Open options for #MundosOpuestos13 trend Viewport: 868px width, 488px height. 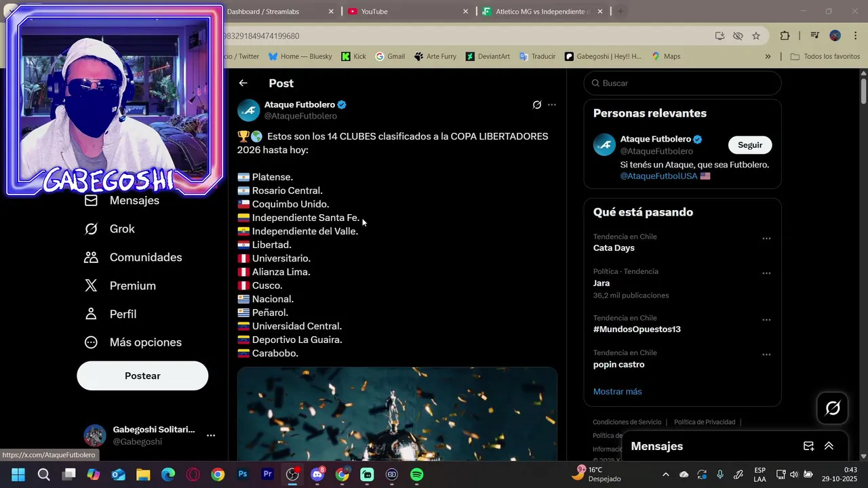[766, 320]
